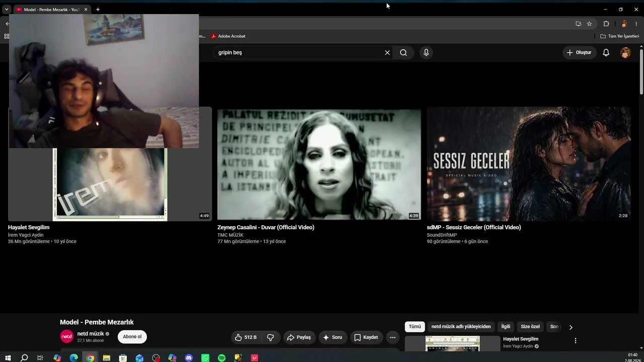Open File Explorer from the taskbar

pyautogui.click(x=107, y=358)
